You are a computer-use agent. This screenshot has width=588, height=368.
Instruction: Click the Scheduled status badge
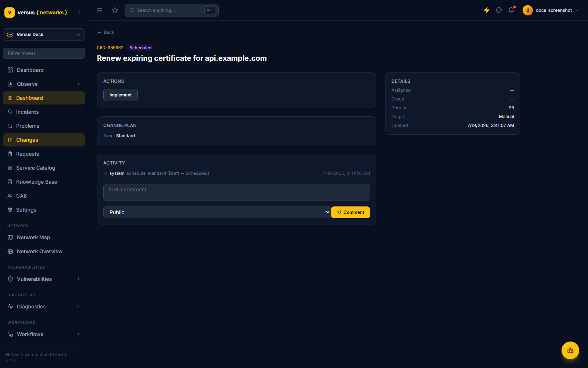click(x=140, y=48)
